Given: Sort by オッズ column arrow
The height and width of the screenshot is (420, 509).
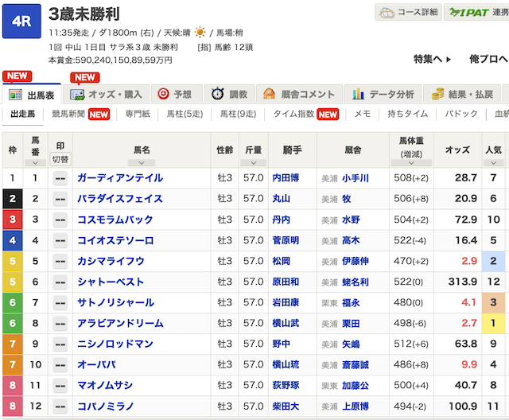Looking at the screenshot, I should (x=457, y=162).
